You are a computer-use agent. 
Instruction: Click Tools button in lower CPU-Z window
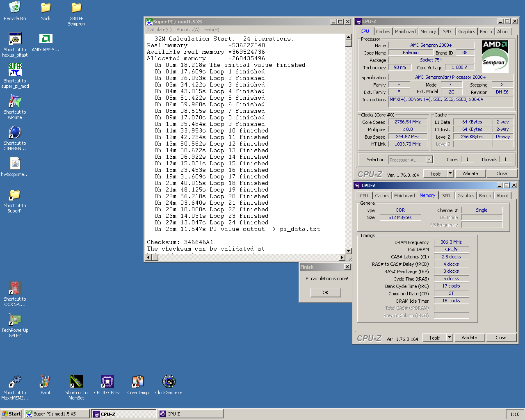pos(434,338)
